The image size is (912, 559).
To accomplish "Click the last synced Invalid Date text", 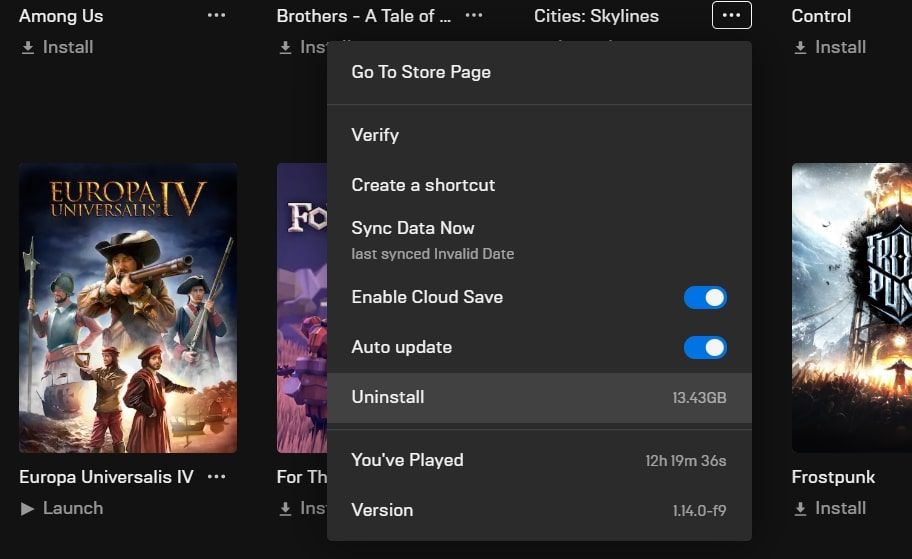I will (x=433, y=254).
